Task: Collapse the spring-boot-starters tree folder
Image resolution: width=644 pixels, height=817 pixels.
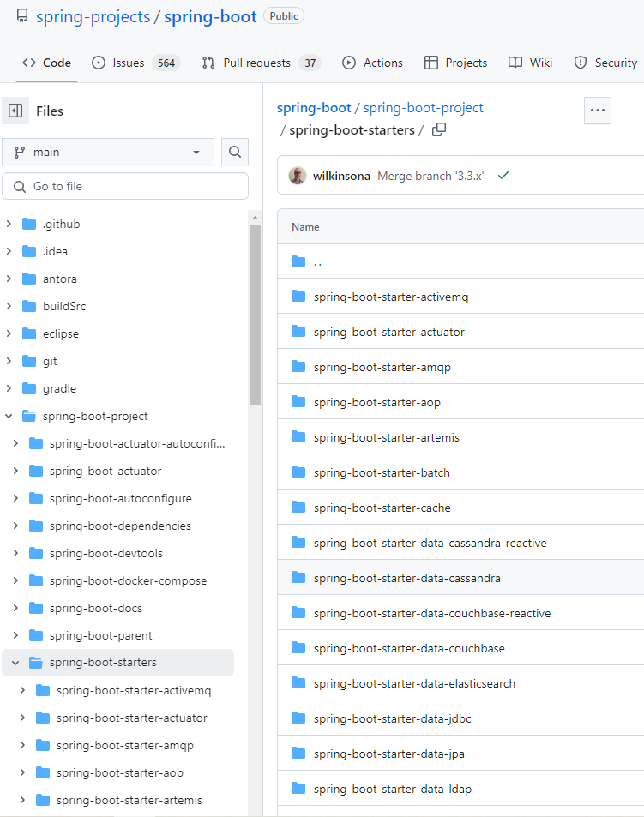Action: [x=15, y=662]
